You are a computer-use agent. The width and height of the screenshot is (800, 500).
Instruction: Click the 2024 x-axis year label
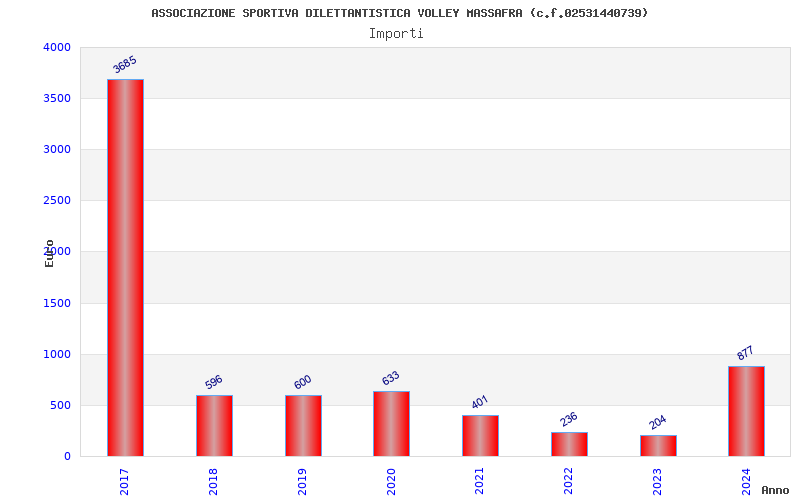[746, 482]
